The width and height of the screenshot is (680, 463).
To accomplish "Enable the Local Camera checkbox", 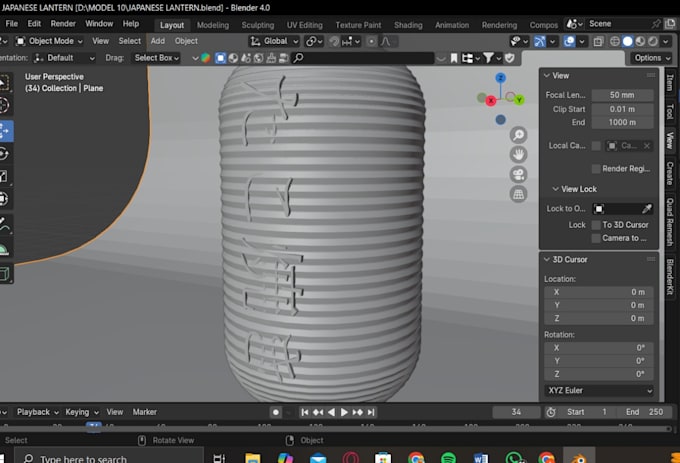I will [596, 146].
